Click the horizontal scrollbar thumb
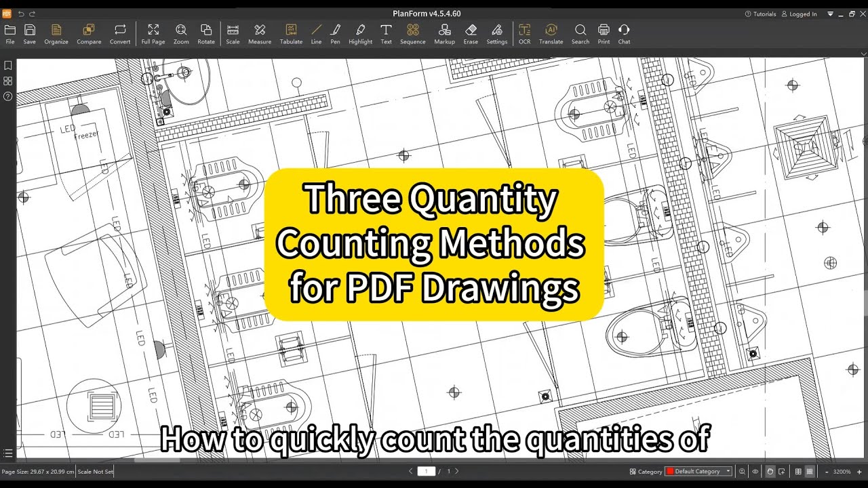 click(x=157, y=460)
